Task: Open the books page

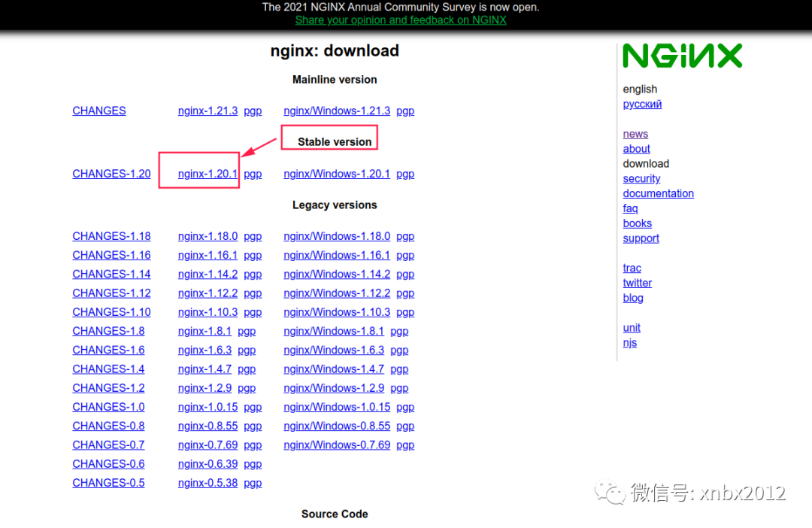Action: 638,223
